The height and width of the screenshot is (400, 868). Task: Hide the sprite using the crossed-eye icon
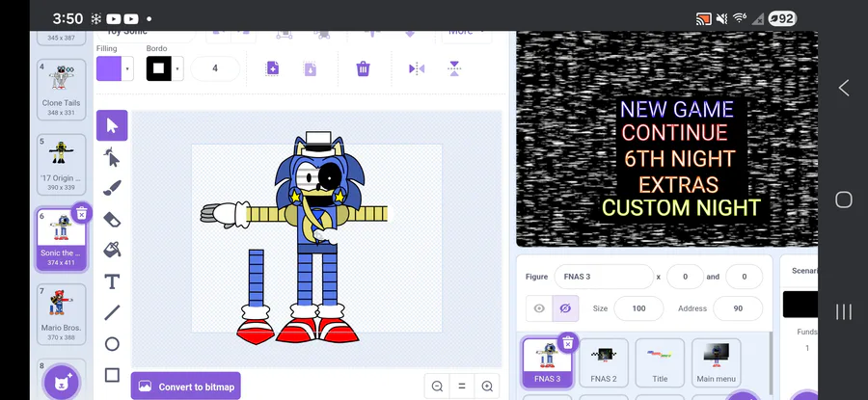tap(565, 308)
